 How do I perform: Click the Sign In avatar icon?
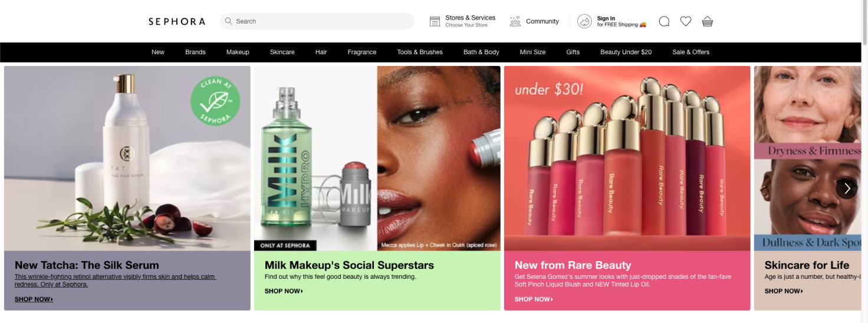tap(584, 22)
